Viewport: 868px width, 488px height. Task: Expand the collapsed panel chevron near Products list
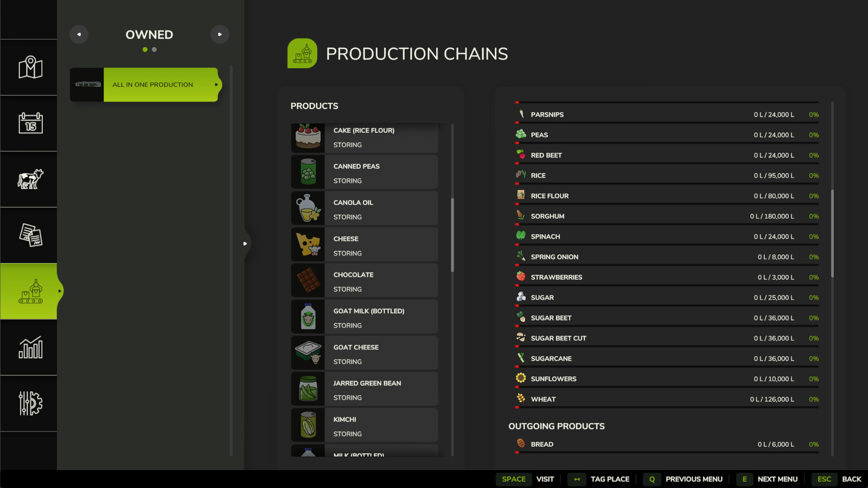pos(245,243)
